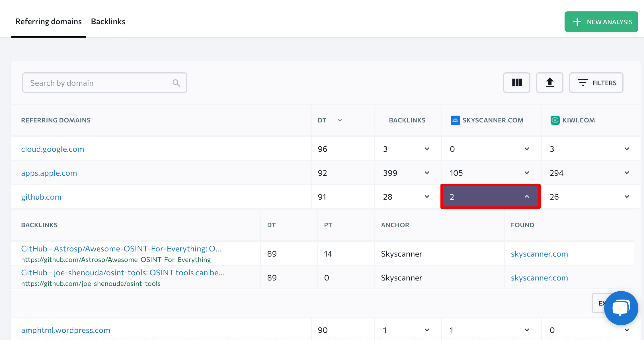This screenshot has width=644, height=340.
Task: Open github.com domain link
Action: pyautogui.click(x=41, y=197)
